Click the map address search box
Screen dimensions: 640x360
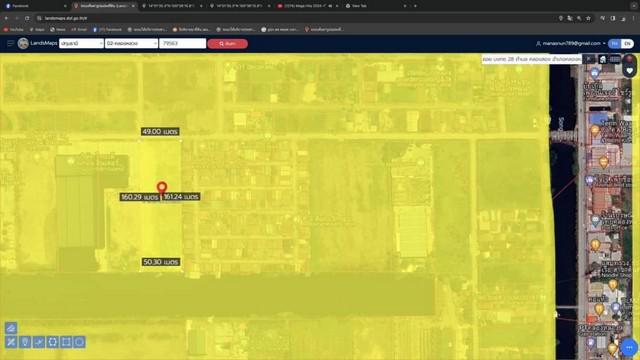coord(531,59)
